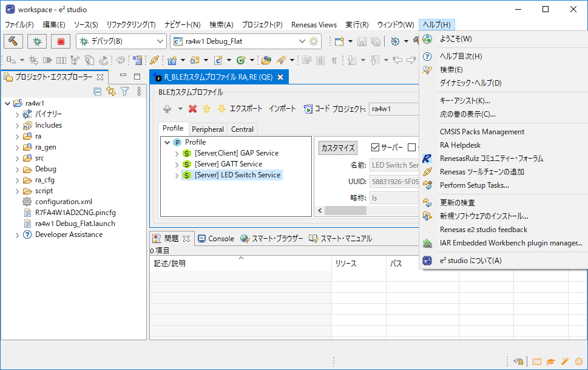The height and width of the screenshot is (370, 588).
Task: Click the filter icon in Project Explorer
Action: pyautogui.click(x=124, y=91)
